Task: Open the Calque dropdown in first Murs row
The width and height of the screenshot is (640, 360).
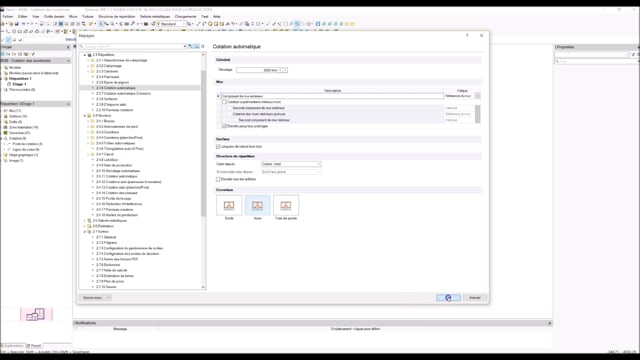Action: [478, 96]
